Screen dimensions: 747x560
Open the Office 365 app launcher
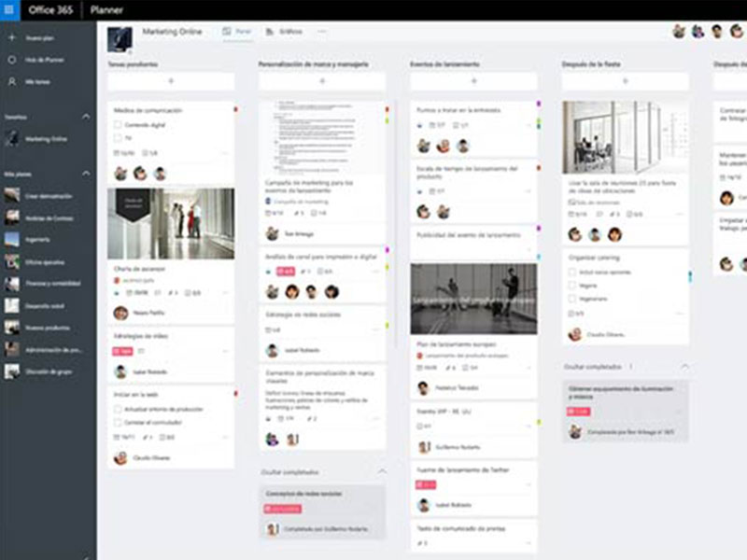click(x=7, y=7)
